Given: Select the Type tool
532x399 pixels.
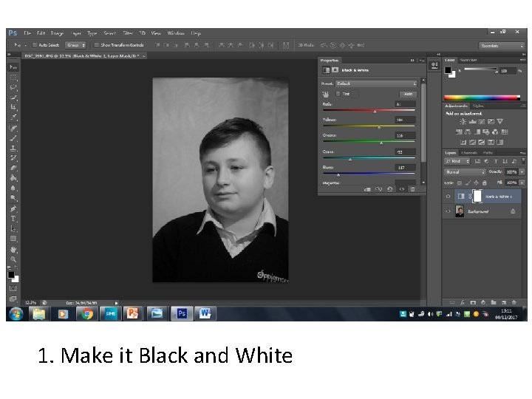Looking at the screenshot, I should tap(13, 219).
